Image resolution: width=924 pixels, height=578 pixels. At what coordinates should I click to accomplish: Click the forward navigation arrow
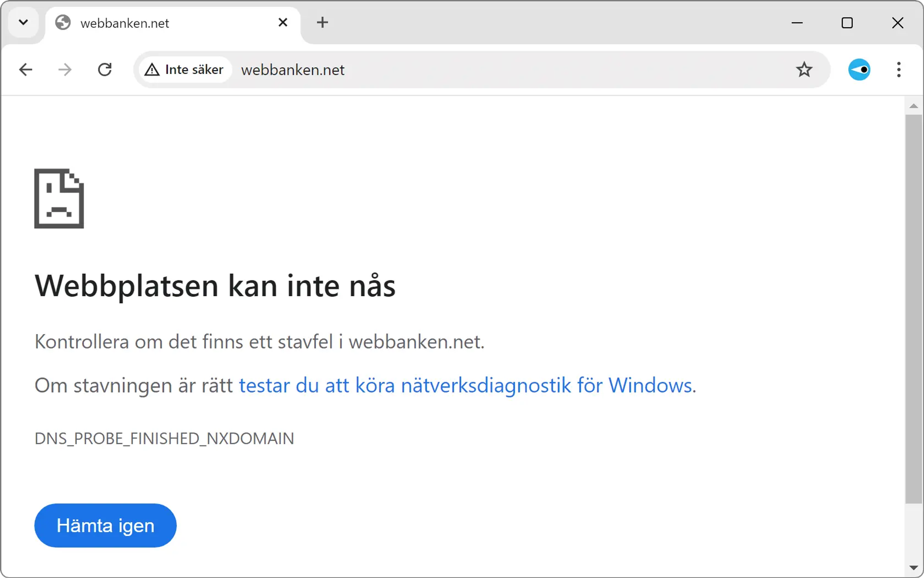65,70
